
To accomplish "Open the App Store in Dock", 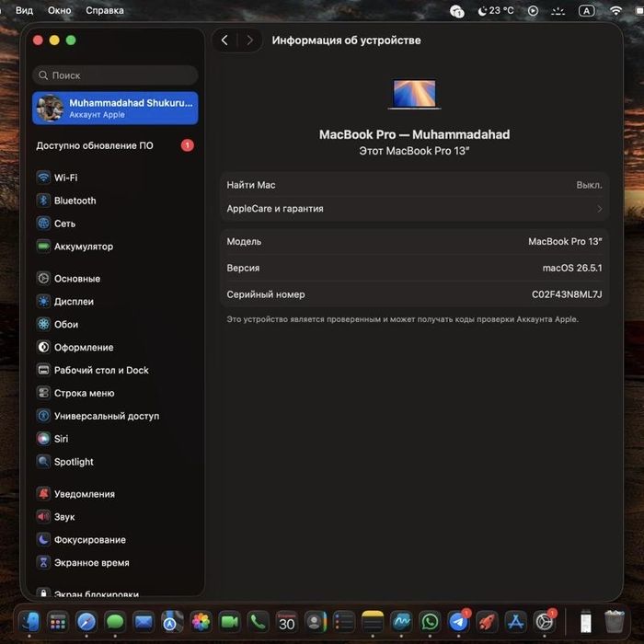I will [x=516, y=622].
